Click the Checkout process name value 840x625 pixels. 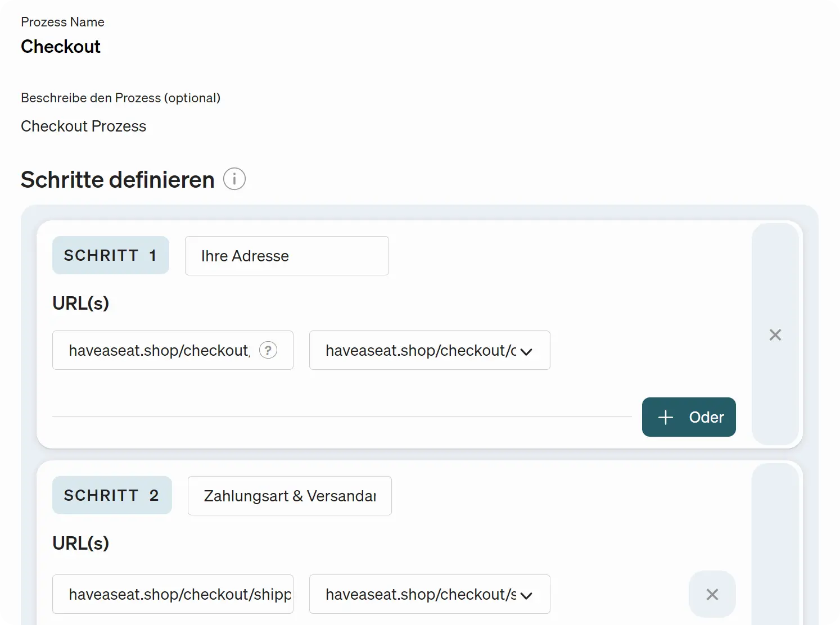click(x=61, y=47)
